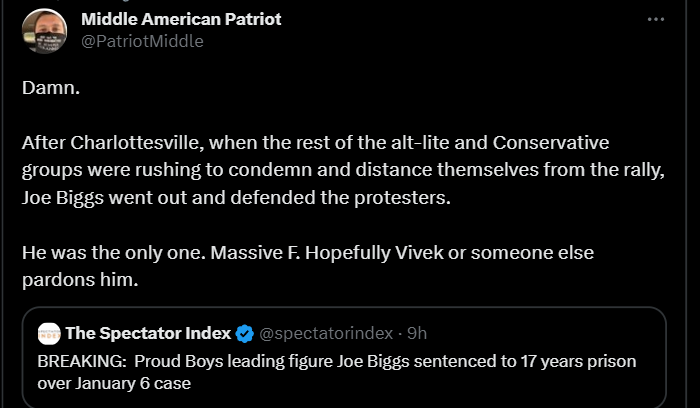Image resolution: width=700 pixels, height=408 pixels.
Task: Click Middle American Patriot's profile avatar
Action: (x=45, y=29)
